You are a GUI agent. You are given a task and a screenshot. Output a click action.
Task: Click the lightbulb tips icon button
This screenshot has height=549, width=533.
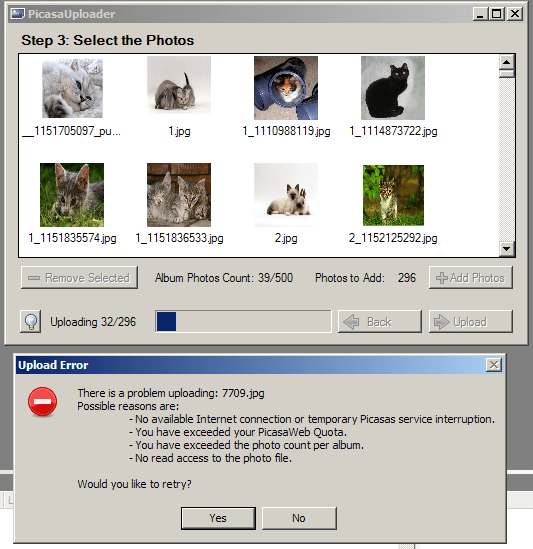30,321
